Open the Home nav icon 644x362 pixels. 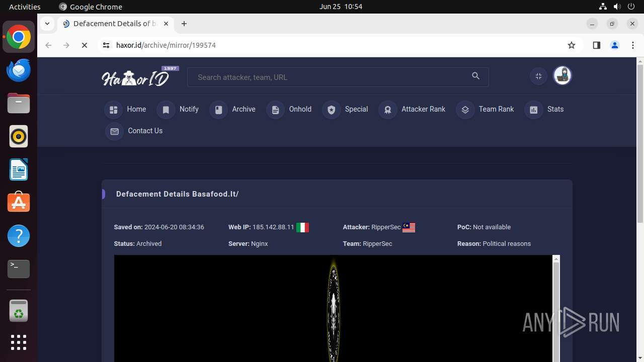coord(114,110)
